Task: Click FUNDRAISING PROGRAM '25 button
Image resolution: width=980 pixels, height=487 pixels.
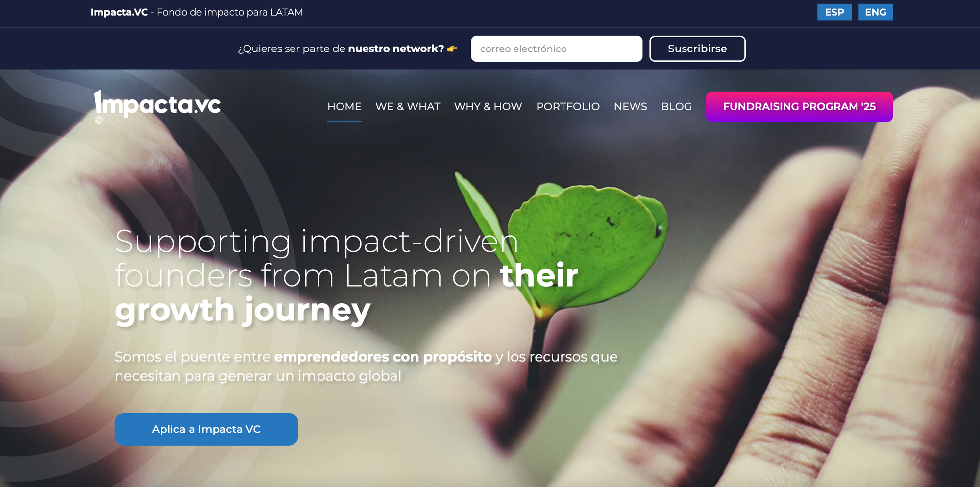Action: [x=799, y=107]
